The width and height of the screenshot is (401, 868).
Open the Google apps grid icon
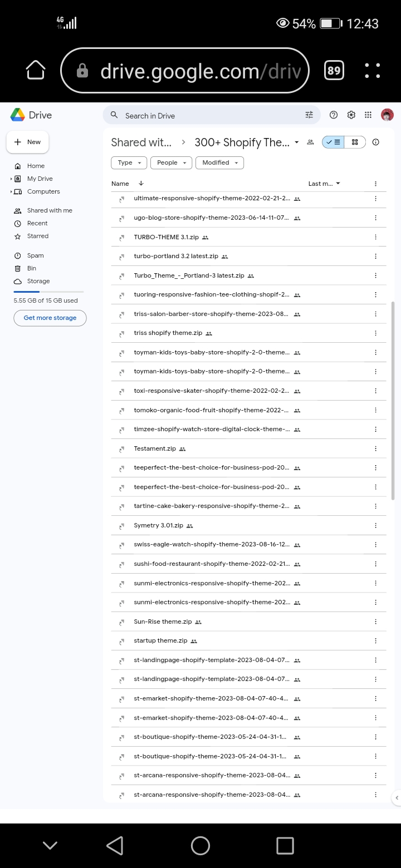(368, 115)
